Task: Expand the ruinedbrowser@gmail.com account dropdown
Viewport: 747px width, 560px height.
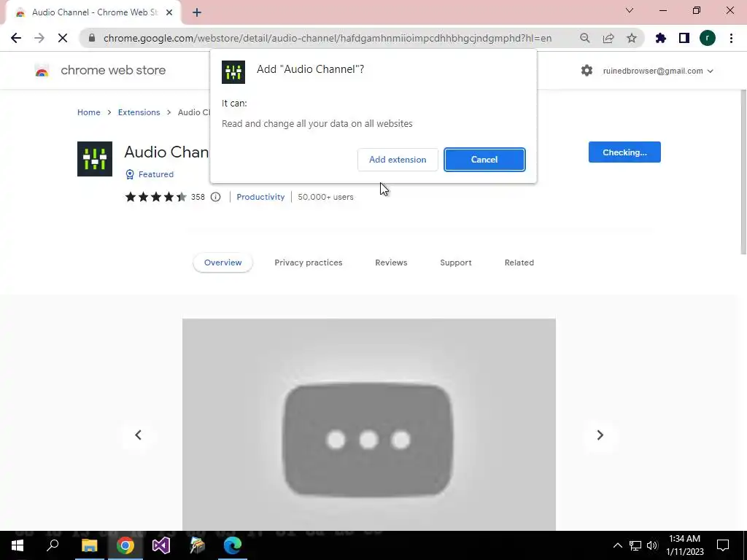Action: (x=658, y=71)
